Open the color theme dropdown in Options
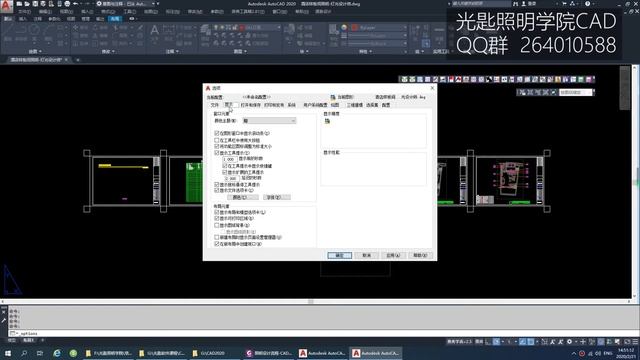The image size is (640, 360). click(269, 121)
